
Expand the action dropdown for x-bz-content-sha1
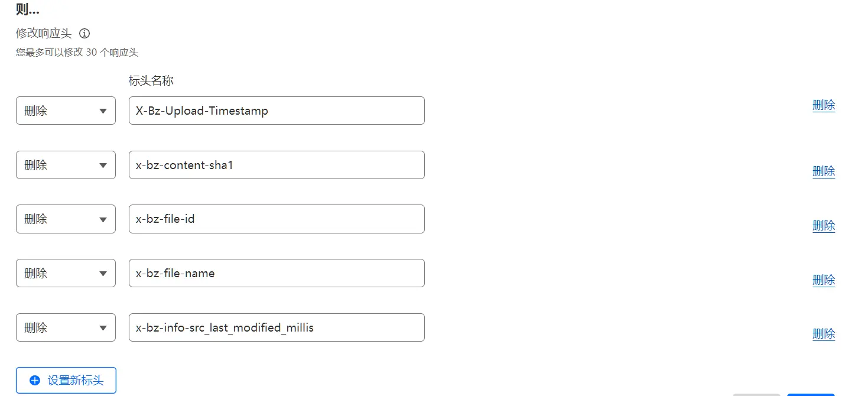[x=66, y=165]
